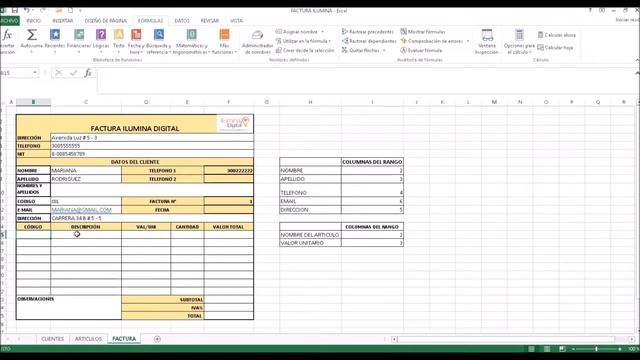Open the ARCHIVO tab
This screenshot has height=360, width=640.
9,20
